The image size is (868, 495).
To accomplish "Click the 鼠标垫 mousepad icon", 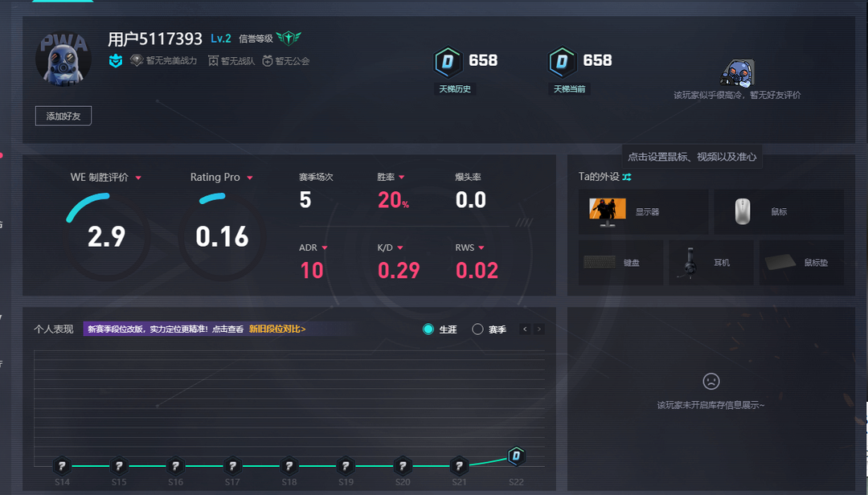I will tap(780, 262).
